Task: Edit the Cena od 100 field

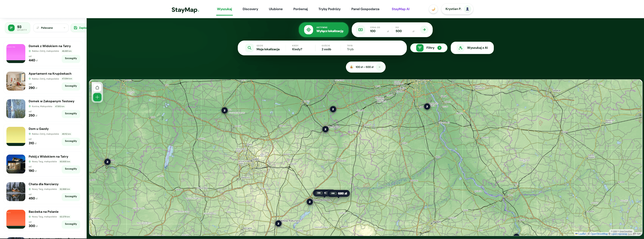Action: (379, 29)
